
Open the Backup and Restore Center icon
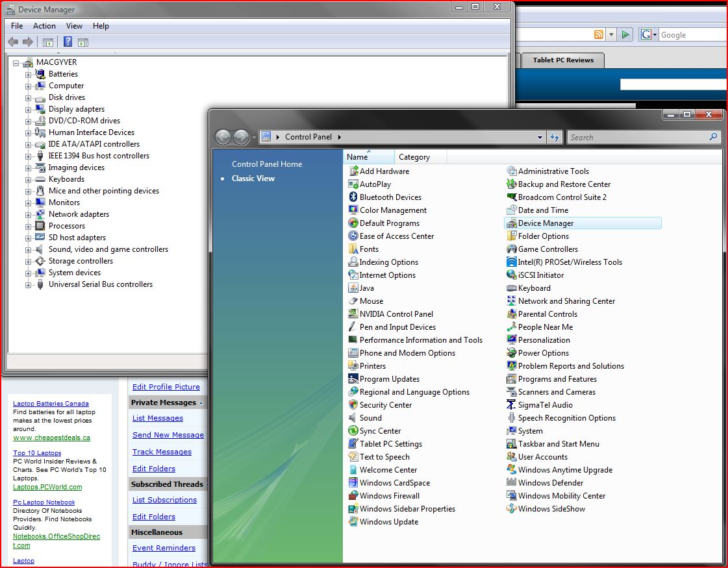pos(512,184)
